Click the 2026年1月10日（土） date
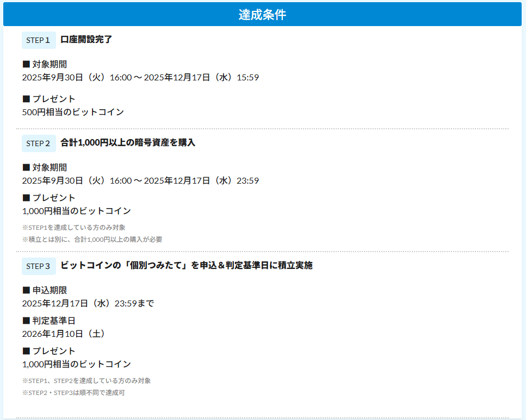This screenshot has width=526, height=420. pos(64,334)
